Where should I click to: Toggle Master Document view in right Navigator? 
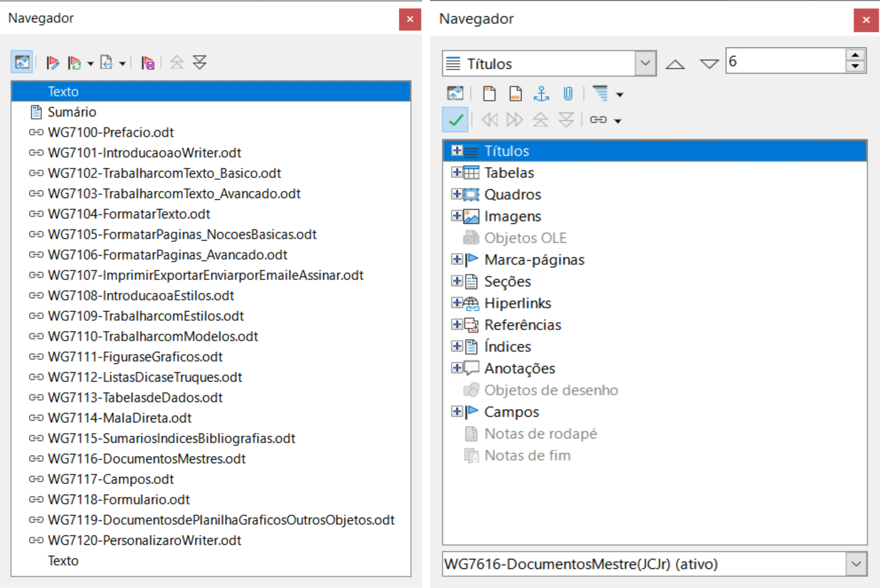click(x=455, y=93)
